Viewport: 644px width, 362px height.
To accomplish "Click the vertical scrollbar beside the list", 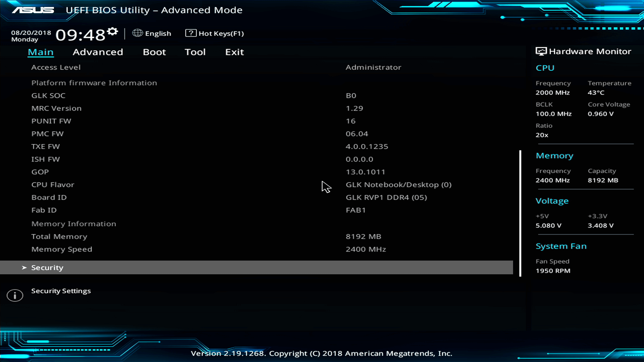I will pos(520,213).
